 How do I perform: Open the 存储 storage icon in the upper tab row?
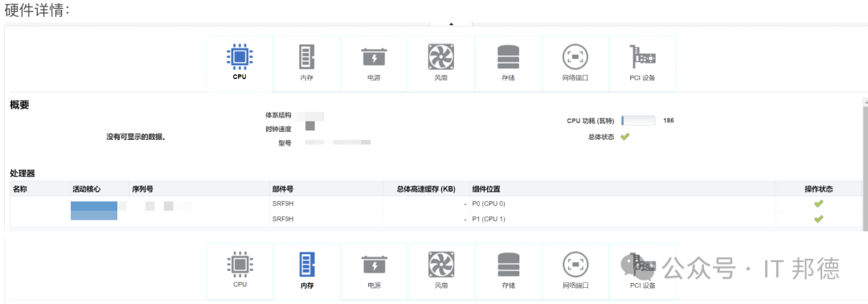coord(509,56)
